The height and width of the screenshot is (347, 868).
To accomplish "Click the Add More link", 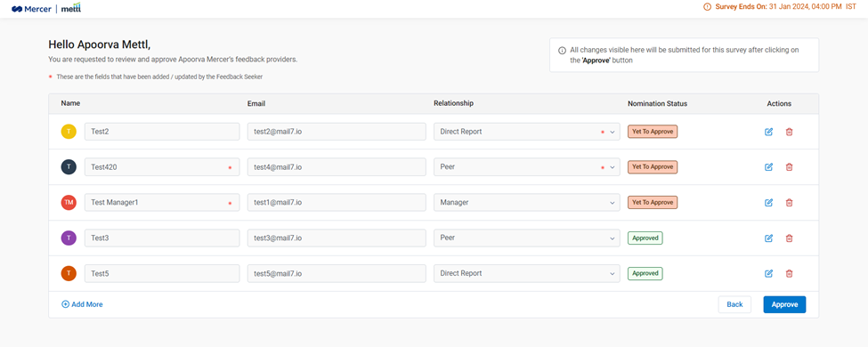I will (x=82, y=304).
